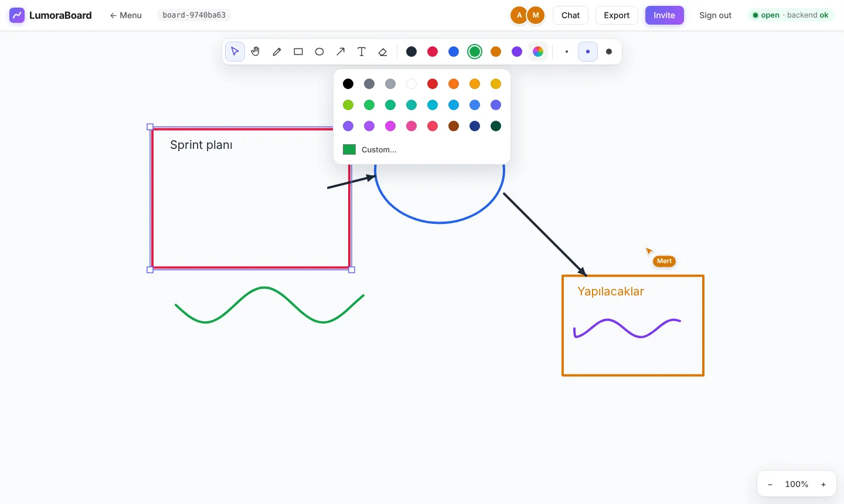Pick brown from the color palette
The width and height of the screenshot is (844, 504).
pyautogui.click(x=454, y=126)
